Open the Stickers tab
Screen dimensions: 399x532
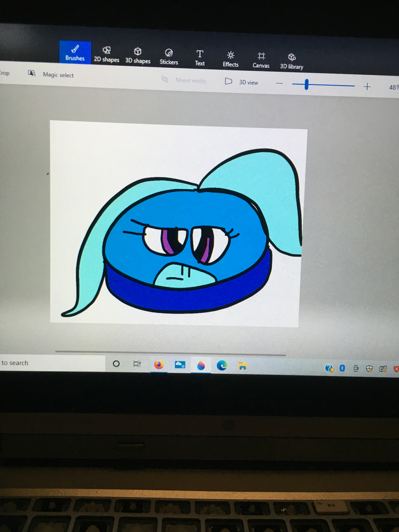(x=169, y=57)
